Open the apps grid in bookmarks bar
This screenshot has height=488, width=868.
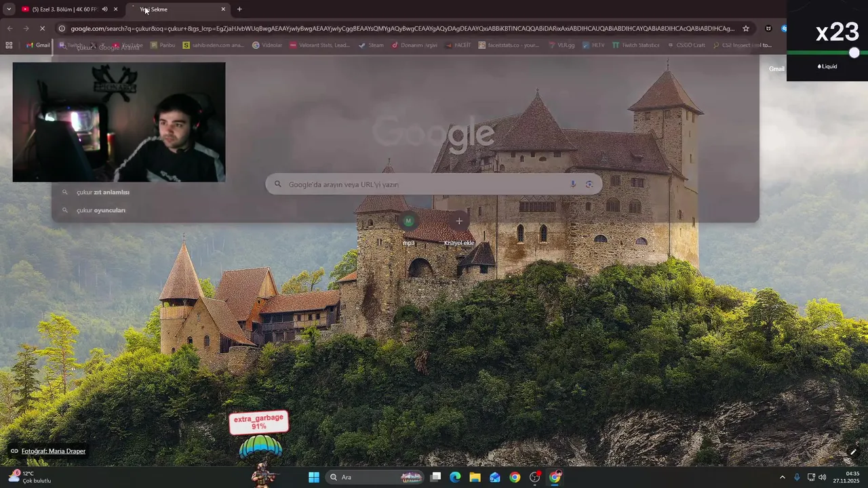9,45
